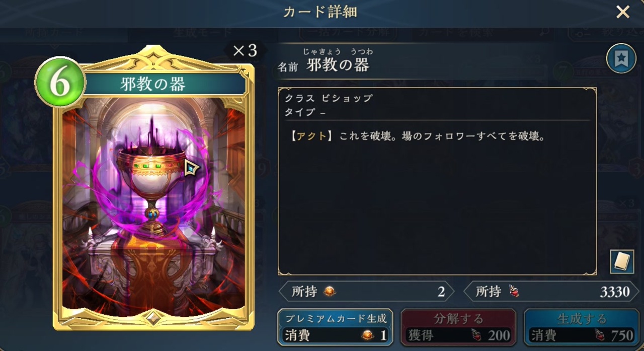The image size is (644, 351).
Task: Tap the green cost 6 gem
Action: (x=59, y=82)
